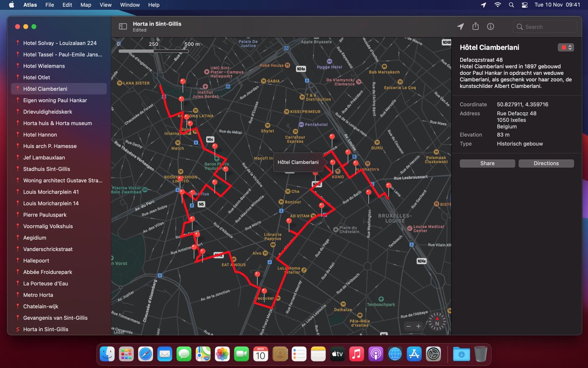Viewport: 588px width, 368px height.
Task: Open the Downloads folder in Dock
Action: coord(461,353)
